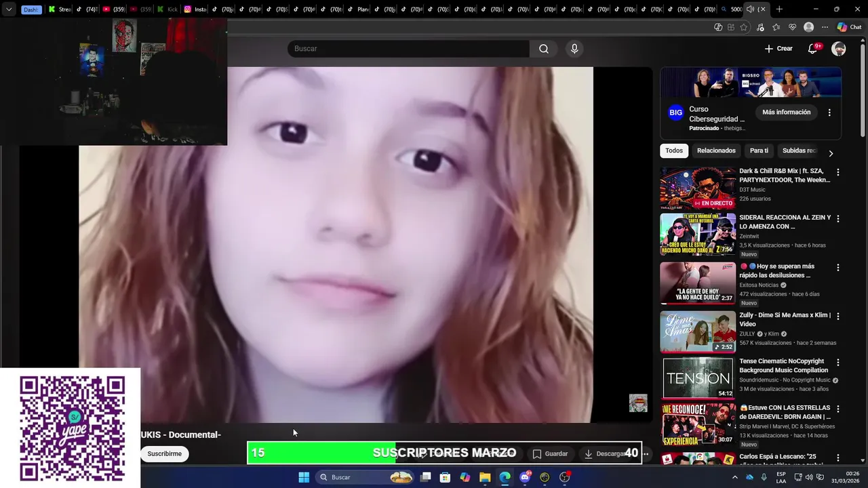
Task: Open the notifications bell
Action: click(812, 49)
